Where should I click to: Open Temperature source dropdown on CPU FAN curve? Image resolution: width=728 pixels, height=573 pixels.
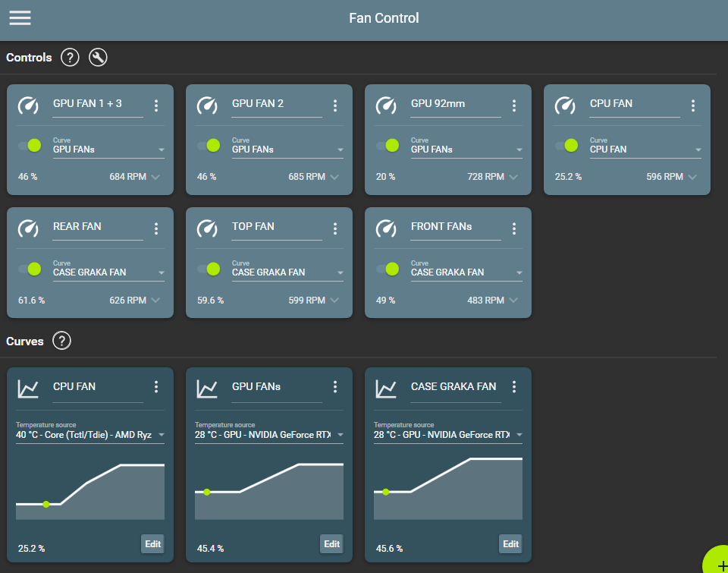tap(90, 433)
